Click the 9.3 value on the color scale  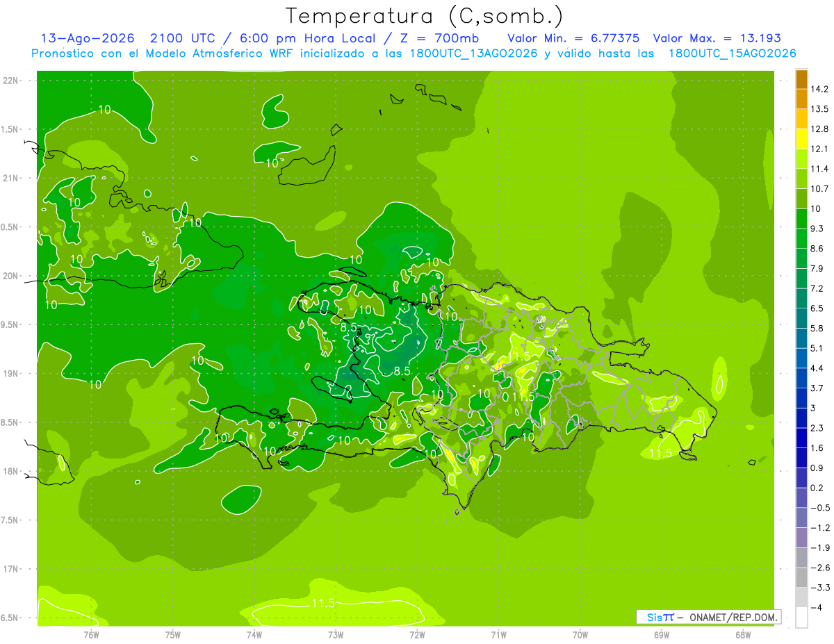click(x=817, y=229)
